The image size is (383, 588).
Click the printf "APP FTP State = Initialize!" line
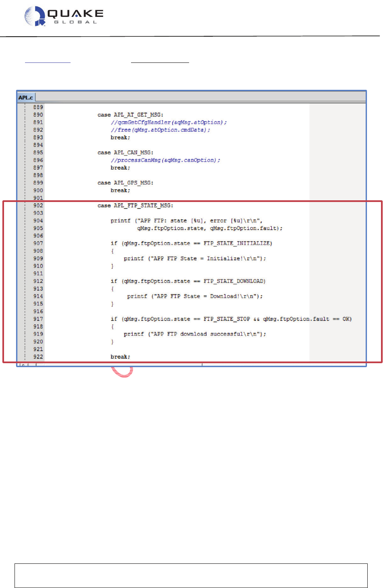tap(195, 259)
